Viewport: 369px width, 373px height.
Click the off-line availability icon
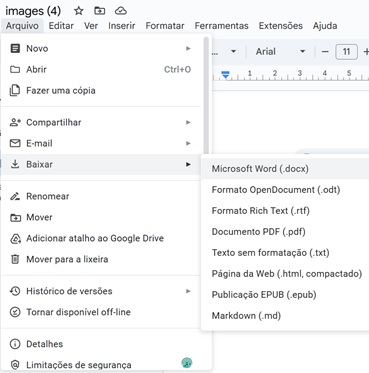(15, 312)
